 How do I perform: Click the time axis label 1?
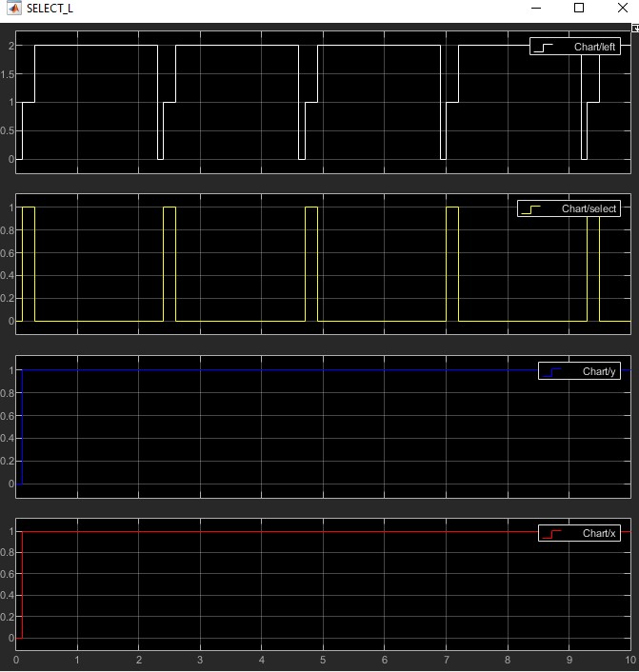coord(77,660)
